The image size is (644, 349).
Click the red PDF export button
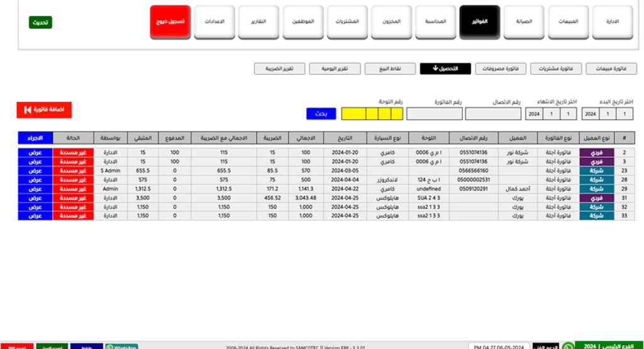coord(17,346)
